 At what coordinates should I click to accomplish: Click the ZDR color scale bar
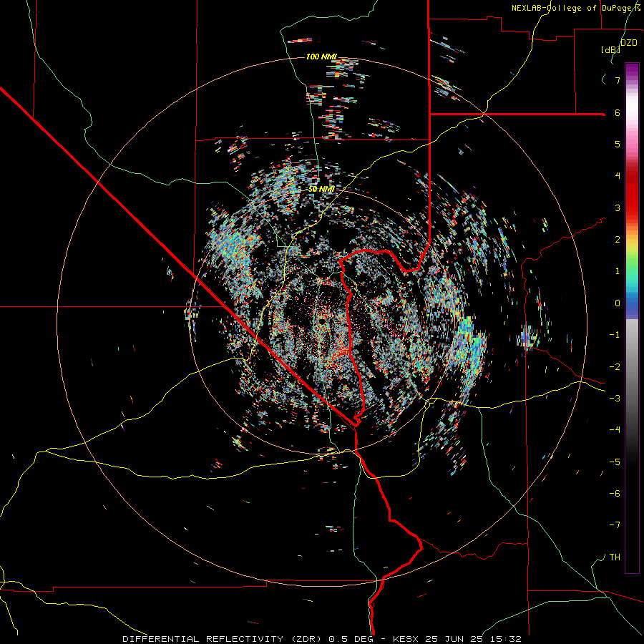(x=632, y=318)
